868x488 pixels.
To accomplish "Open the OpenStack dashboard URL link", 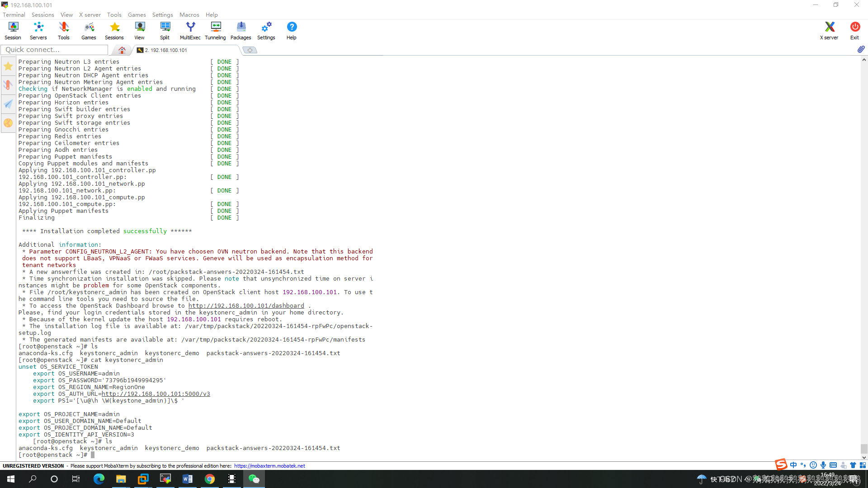I will (246, 305).
